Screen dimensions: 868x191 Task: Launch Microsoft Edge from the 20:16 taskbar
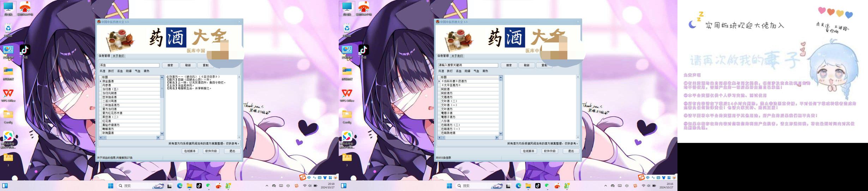click(518, 186)
